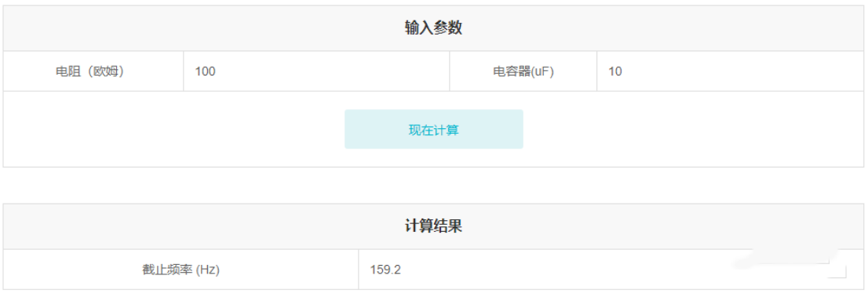Click the 现在计算 button
The image size is (868, 294).
click(x=433, y=129)
